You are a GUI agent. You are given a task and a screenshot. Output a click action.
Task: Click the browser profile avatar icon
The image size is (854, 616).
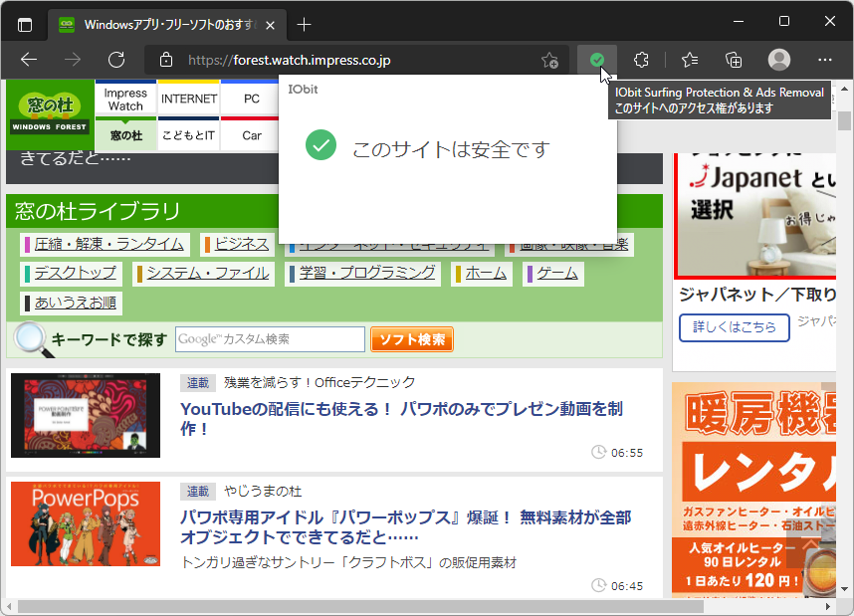[777, 60]
